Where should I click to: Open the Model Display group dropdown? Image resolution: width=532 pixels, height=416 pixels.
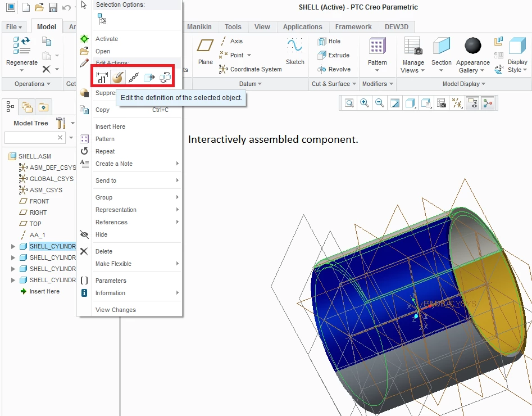[464, 84]
